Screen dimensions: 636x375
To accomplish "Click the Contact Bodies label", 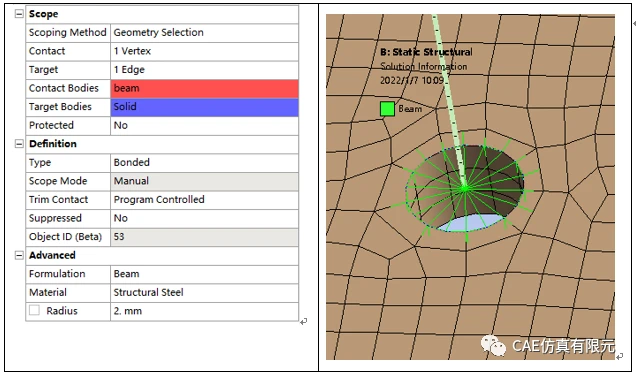I will pos(64,88).
